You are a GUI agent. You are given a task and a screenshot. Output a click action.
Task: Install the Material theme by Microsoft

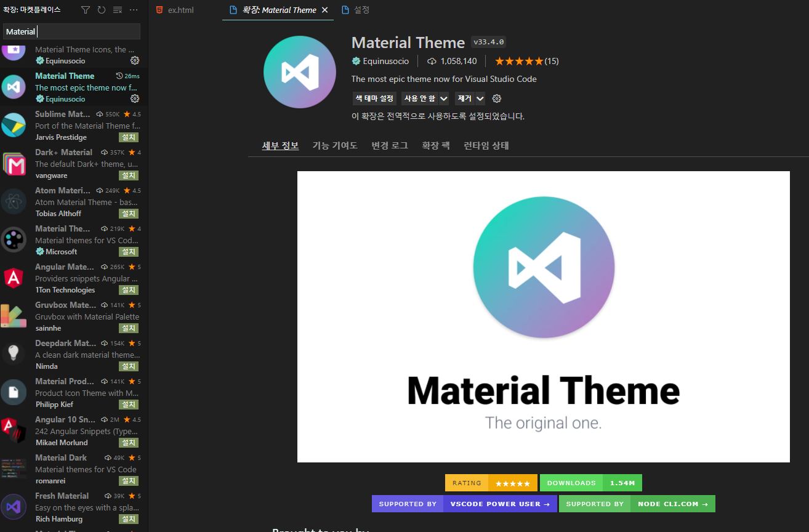pos(129,252)
